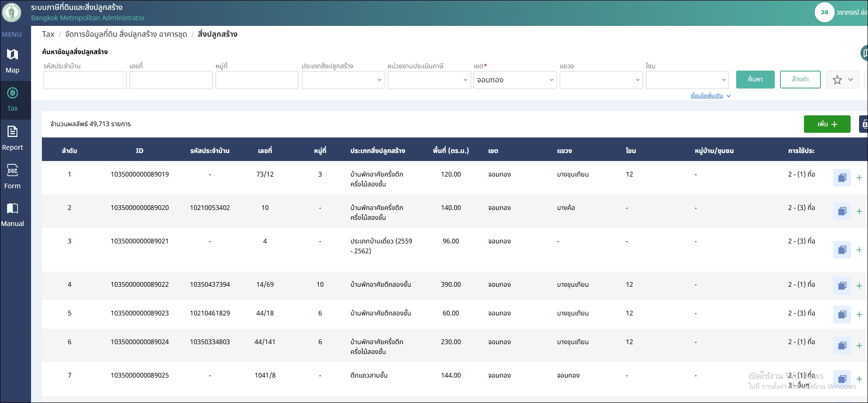The height and width of the screenshot is (403, 868).
Task: Click the รหัสประจำบ้าน input field
Action: coord(85,80)
